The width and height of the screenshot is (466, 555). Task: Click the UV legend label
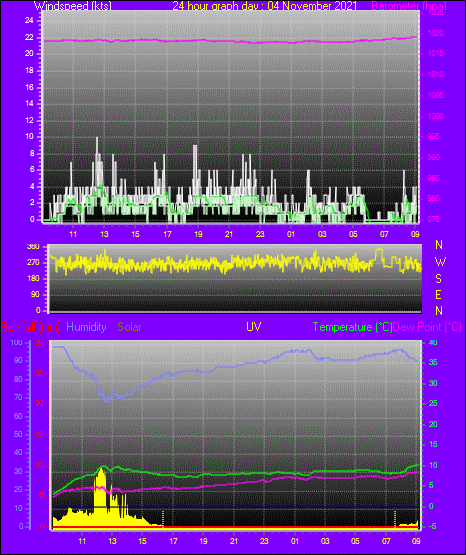pos(254,327)
